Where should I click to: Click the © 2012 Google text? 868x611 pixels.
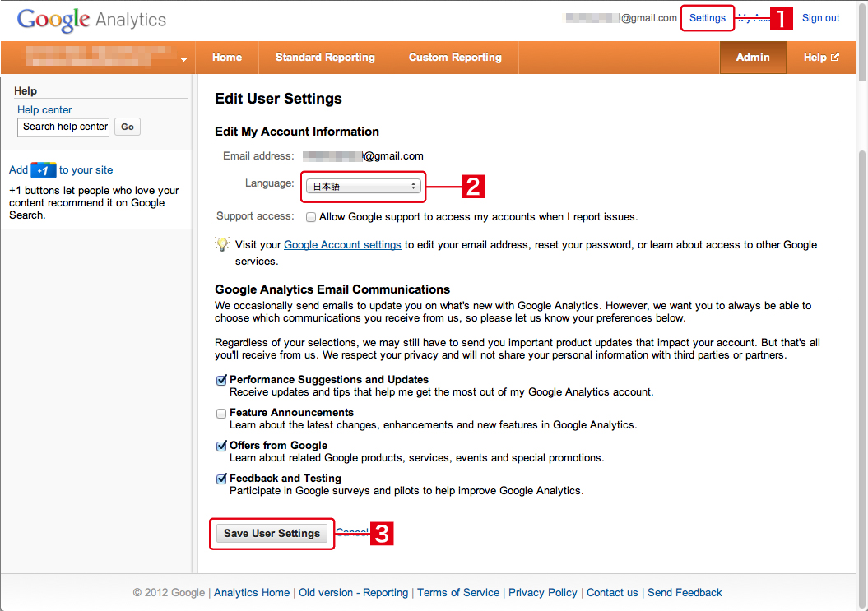point(169,592)
